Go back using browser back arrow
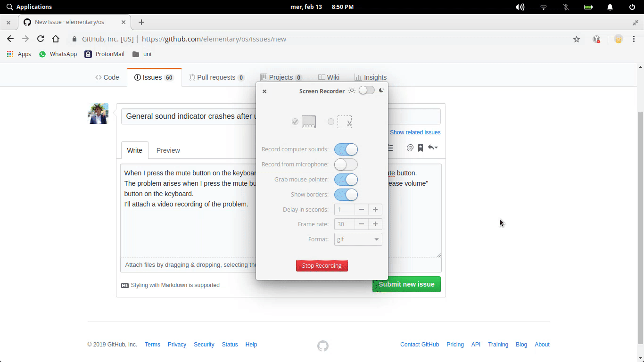Viewport: 644px width, 362px height. tap(10, 39)
